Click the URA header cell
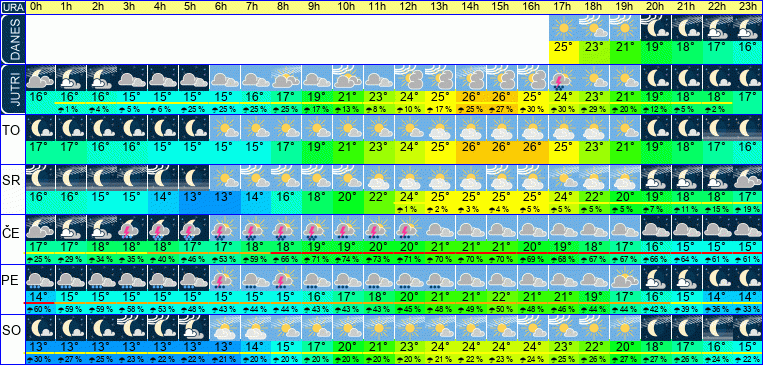The image size is (763, 365). pyautogui.click(x=13, y=7)
